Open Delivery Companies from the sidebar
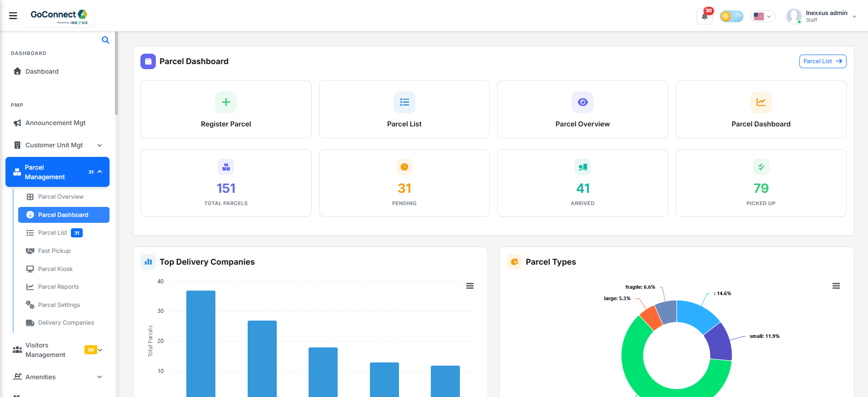Viewport: 868px width, 397px height. [x=66, y=323]
